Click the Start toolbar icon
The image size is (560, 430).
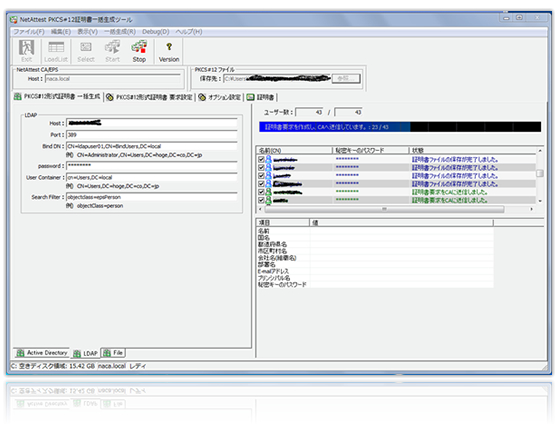(112, 47)
